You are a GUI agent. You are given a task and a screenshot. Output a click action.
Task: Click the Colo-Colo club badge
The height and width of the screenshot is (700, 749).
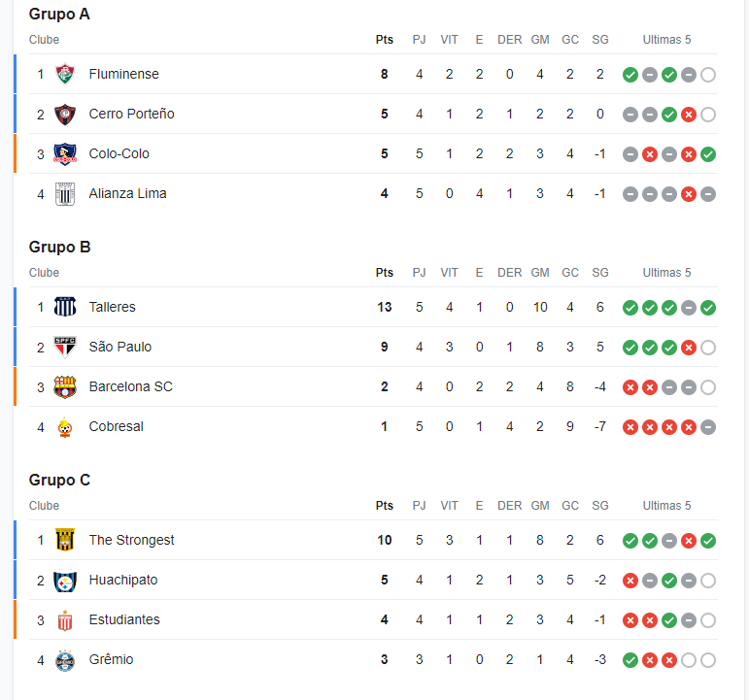65,153
